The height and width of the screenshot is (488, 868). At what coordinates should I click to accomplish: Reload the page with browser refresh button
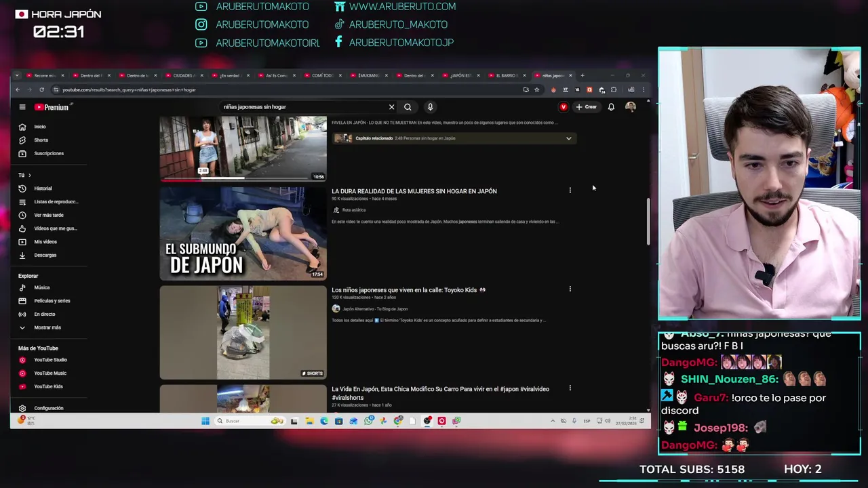[42, 89]
